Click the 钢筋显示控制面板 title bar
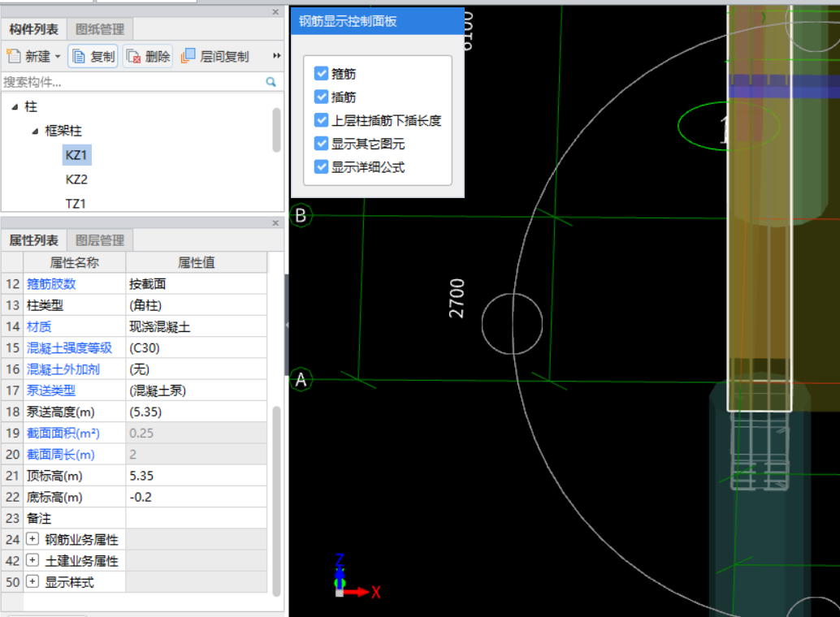 coord(377,21)
